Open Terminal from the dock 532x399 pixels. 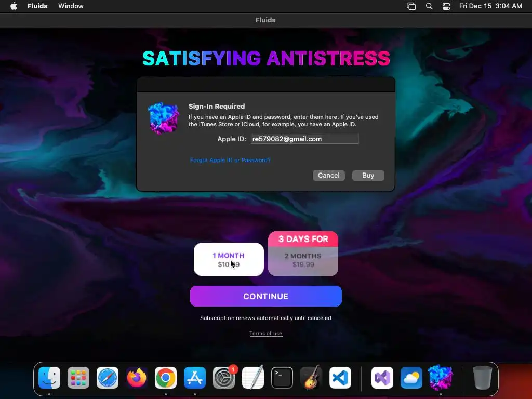(282, 378)
